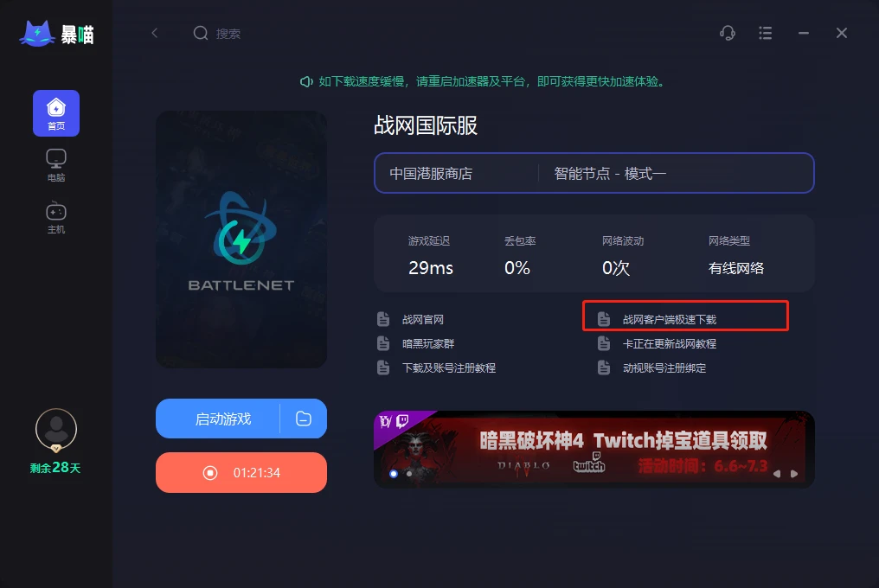Screen dimensions: 879x588
Task: Show the next banner with the right arrow
Action: coord(794,474)
